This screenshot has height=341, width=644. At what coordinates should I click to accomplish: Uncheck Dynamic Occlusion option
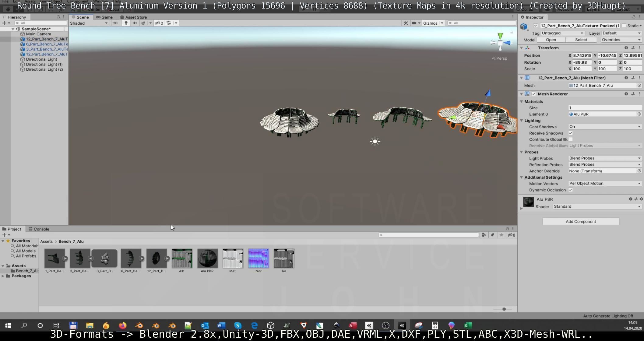point(571,190)
